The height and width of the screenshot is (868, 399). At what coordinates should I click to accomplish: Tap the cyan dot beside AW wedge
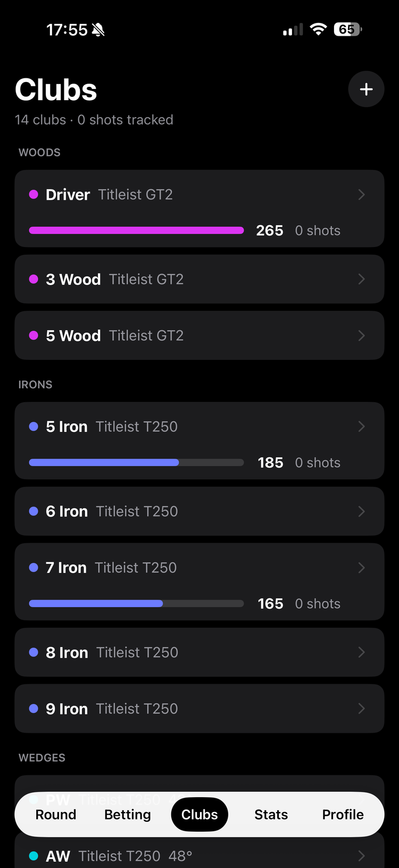coord(34,856)
